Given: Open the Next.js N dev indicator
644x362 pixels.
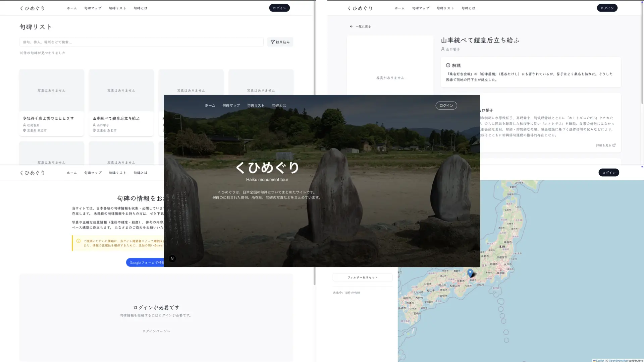Looking at the screenshot, I should (x=172, y=258).
